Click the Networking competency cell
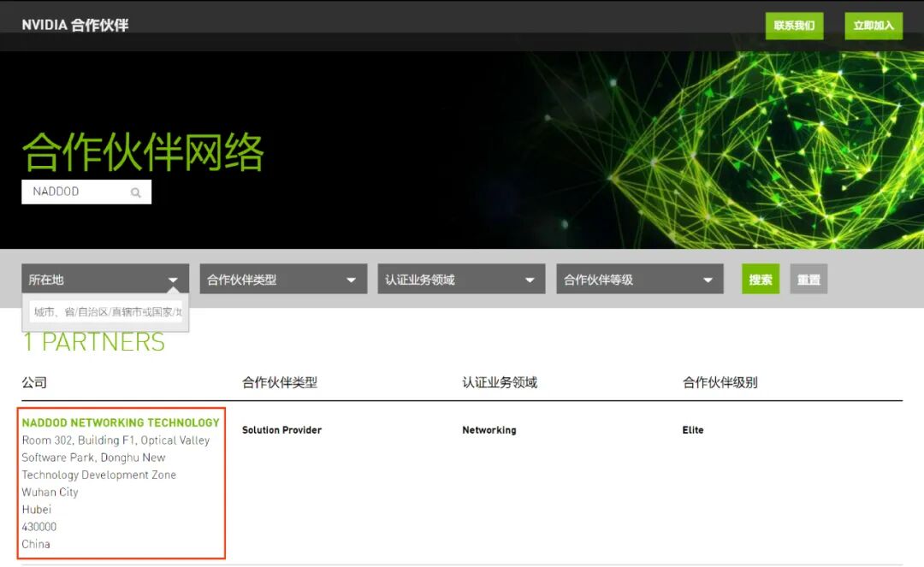Image resolution: width=924 pixels, height=567 pixels. [489, 430]
